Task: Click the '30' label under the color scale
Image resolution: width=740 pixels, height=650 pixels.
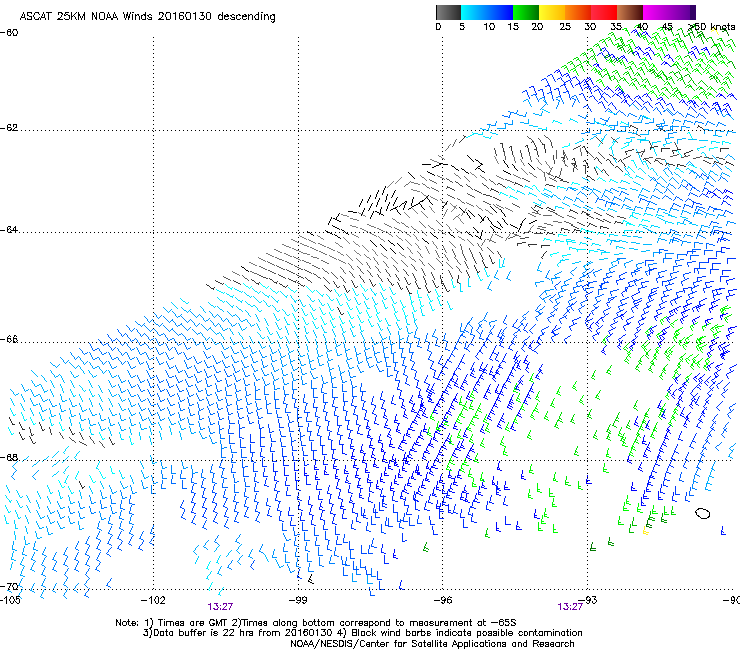Action: pyautogui.click(x=590, y=26)
